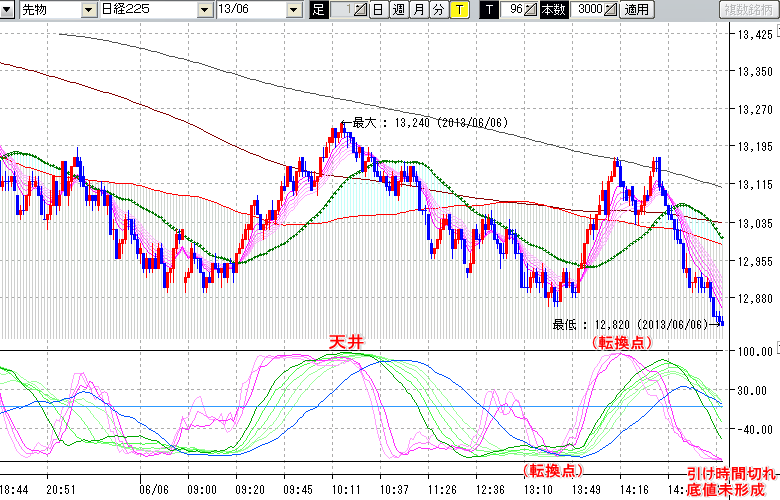
Task: Select the 分 minute timeframe button
Action: [x=438, y=10]
